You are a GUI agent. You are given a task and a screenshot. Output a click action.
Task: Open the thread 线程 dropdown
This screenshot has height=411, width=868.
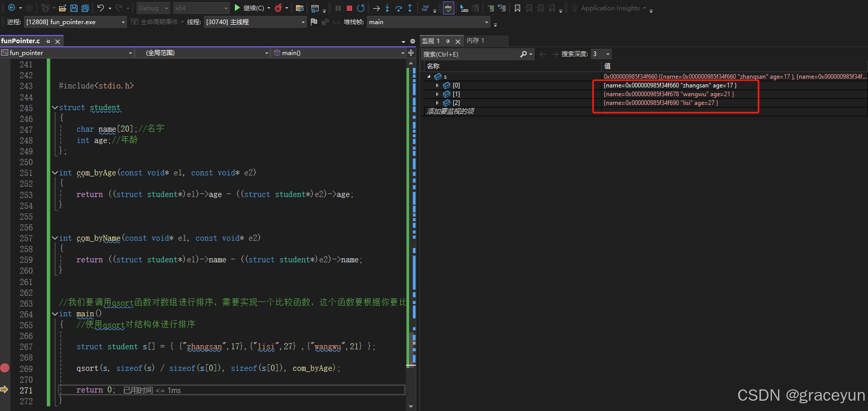(x=255, y=22)
